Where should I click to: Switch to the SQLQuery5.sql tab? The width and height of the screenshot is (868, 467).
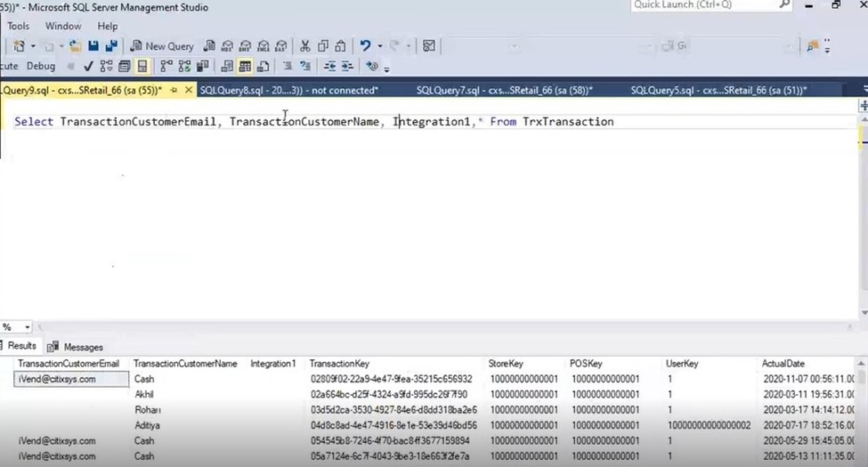[718, 90]
